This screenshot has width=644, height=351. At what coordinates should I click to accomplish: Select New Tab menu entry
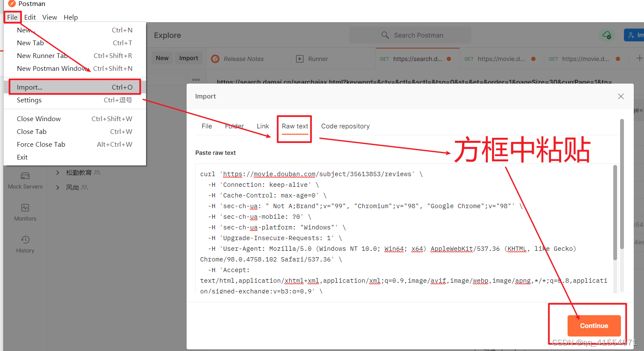[x=75, y=43]
